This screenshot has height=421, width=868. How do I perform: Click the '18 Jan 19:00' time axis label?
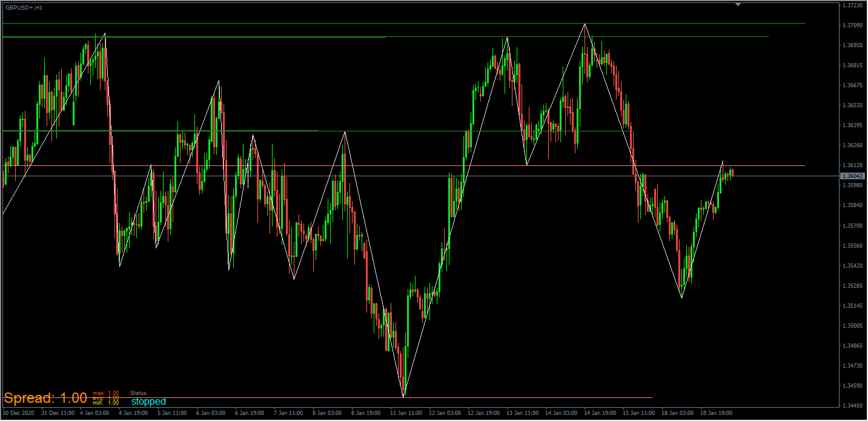(716, 413)
